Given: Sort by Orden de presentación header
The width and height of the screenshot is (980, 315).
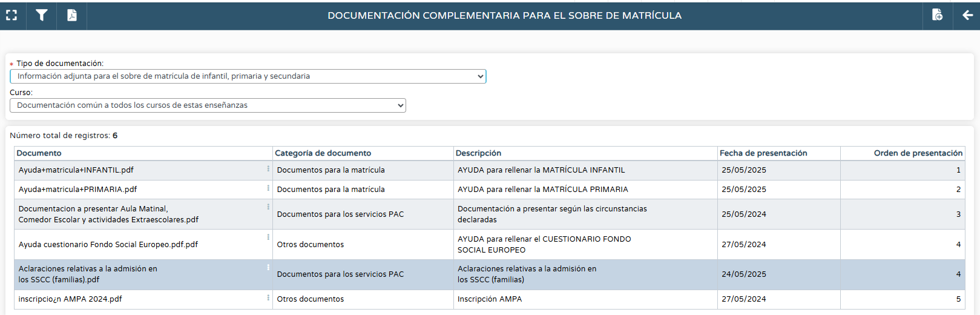Looking at the screenshot, I should pos(918,153).
